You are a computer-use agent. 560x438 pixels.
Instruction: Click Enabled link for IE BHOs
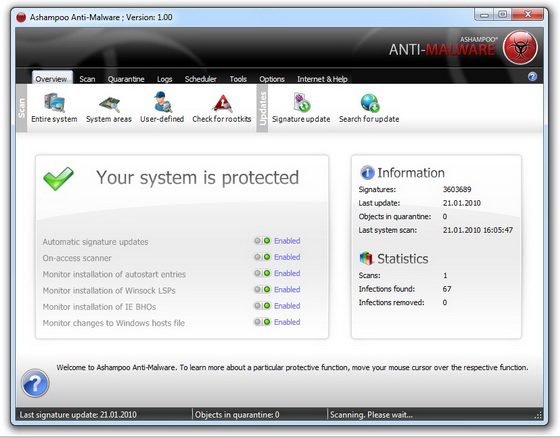(287, 306)
